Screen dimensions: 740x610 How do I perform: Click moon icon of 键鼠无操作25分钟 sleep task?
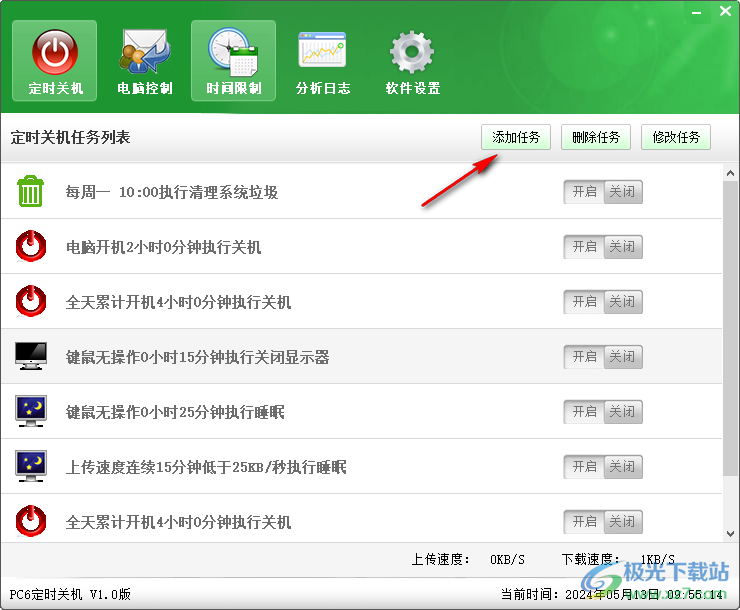[x=31, y=411]
